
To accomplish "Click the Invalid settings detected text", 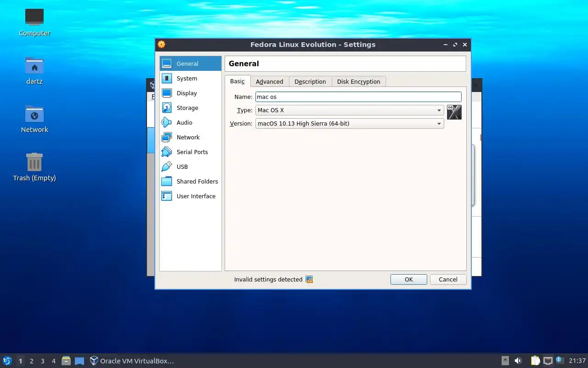I will (268, 279).
